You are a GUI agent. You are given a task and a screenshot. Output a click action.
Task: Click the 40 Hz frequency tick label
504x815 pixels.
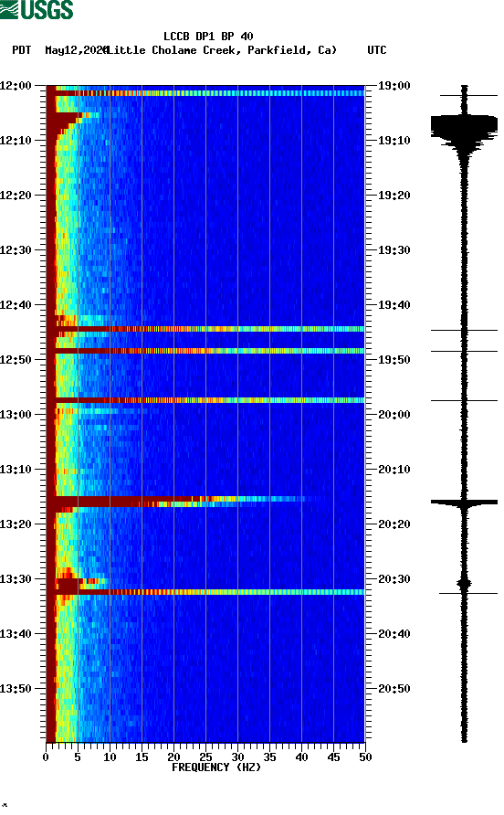pyautogui.click(x=301, y=757)
